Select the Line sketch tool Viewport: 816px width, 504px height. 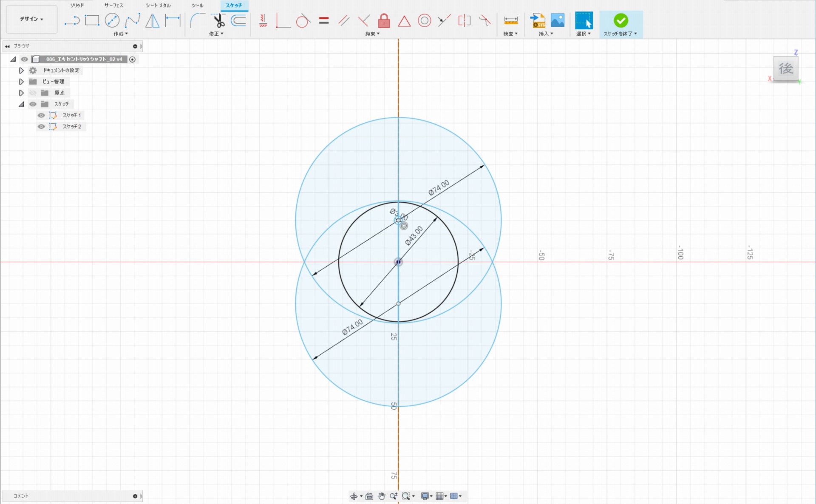click(72, 20)
